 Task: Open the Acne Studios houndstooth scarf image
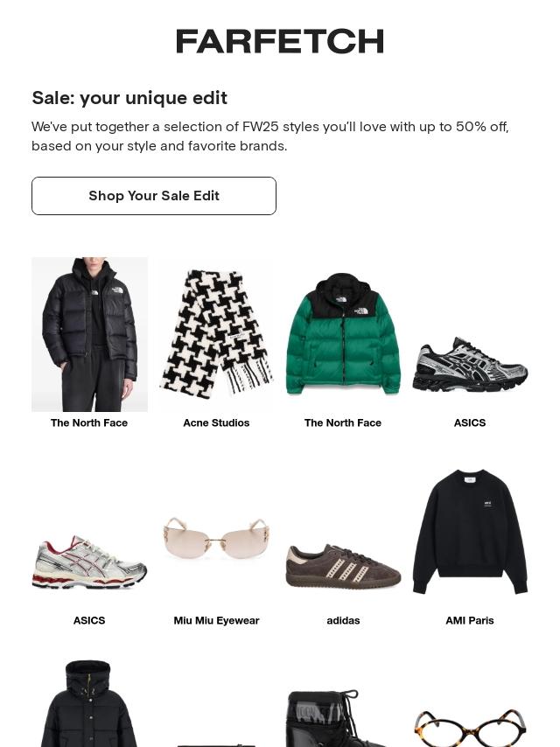pyautogui.click(x=216, y=334)
